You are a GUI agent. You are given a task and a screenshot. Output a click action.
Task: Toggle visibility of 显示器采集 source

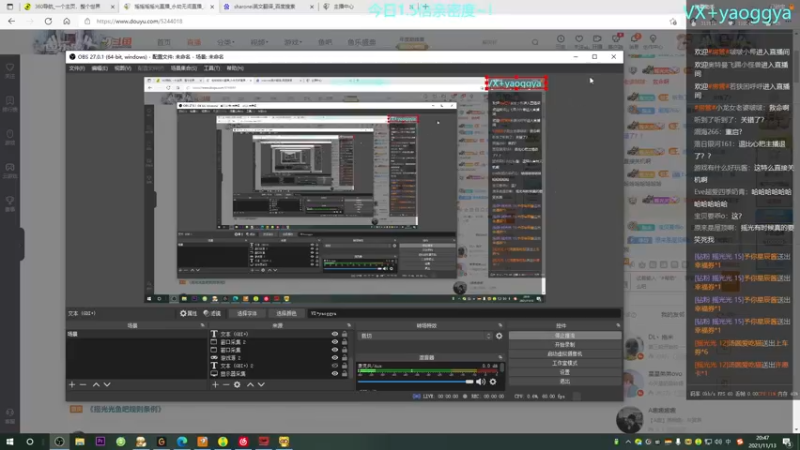[335, 373]
